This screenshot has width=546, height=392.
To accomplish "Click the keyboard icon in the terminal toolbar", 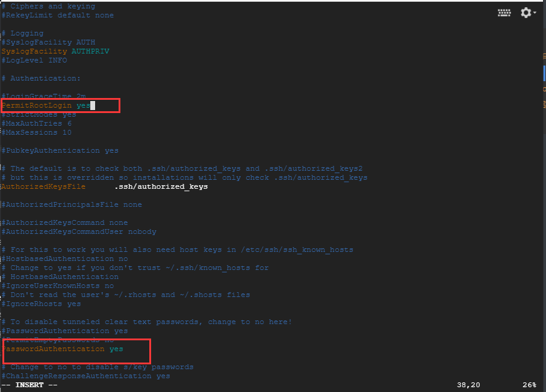I will coord(504,12).
